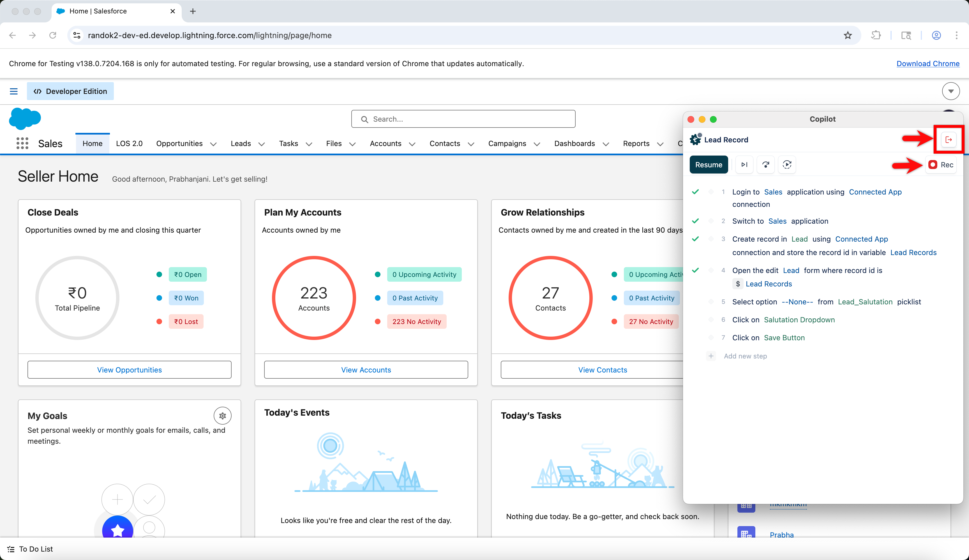Toggle the diamond marker beside step 2

(x=711, y=221)
